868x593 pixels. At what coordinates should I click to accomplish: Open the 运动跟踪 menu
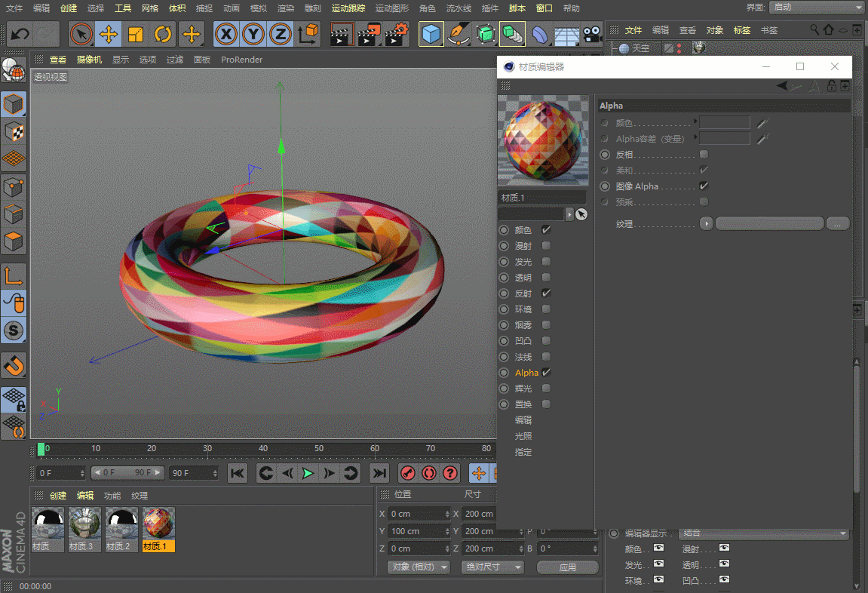coord(348,8)
